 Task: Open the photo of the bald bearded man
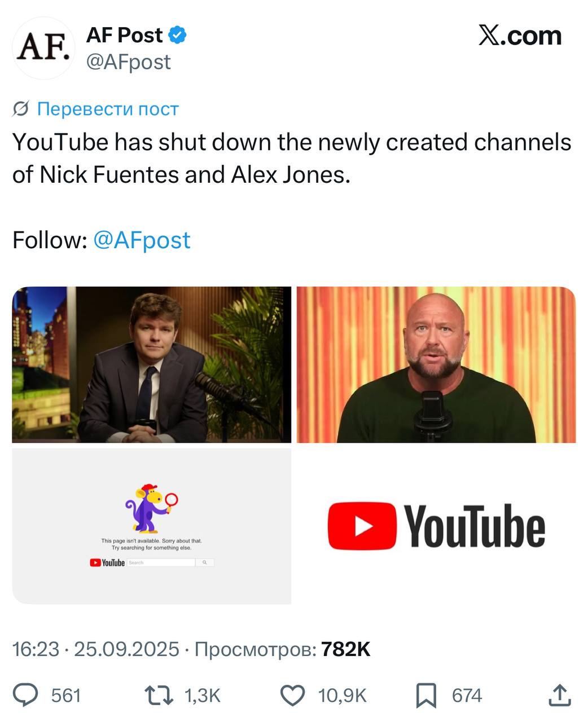436,364
